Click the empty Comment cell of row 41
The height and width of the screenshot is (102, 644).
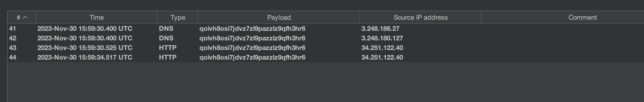click(562, 29)
